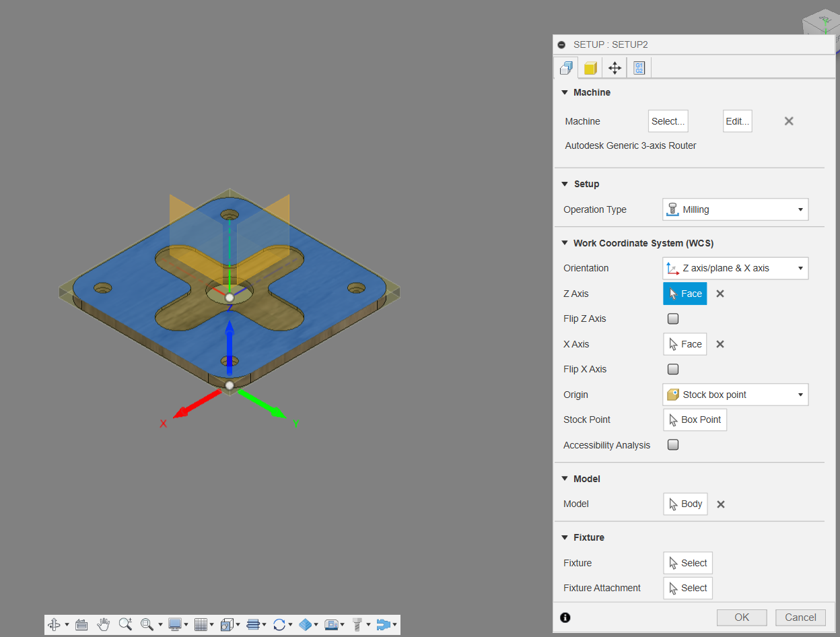
Task: Click the blue stock layers icon
Action: coord(305,625)
